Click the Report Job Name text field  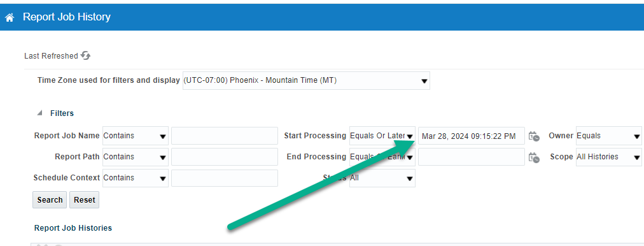point(225,136)
